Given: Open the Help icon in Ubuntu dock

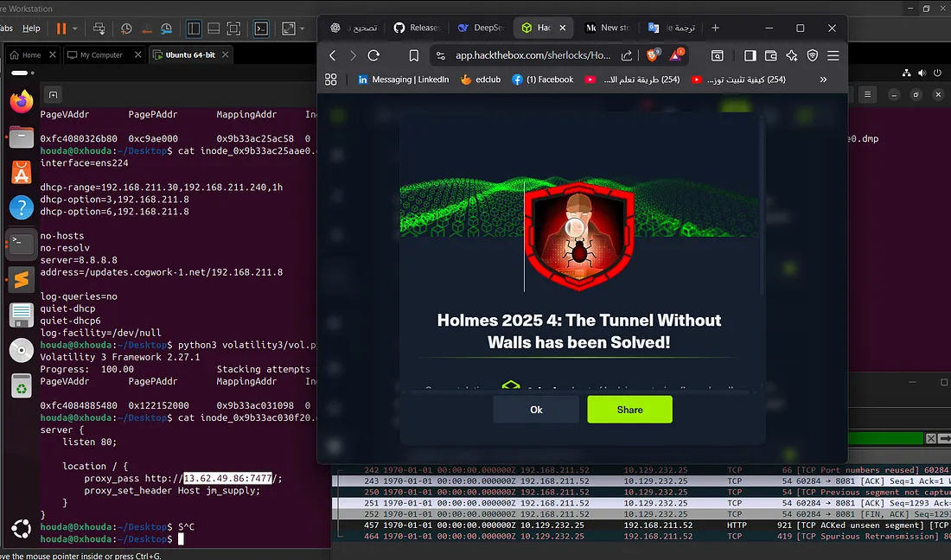Looking at the screenshot, I should click(22, 208).
